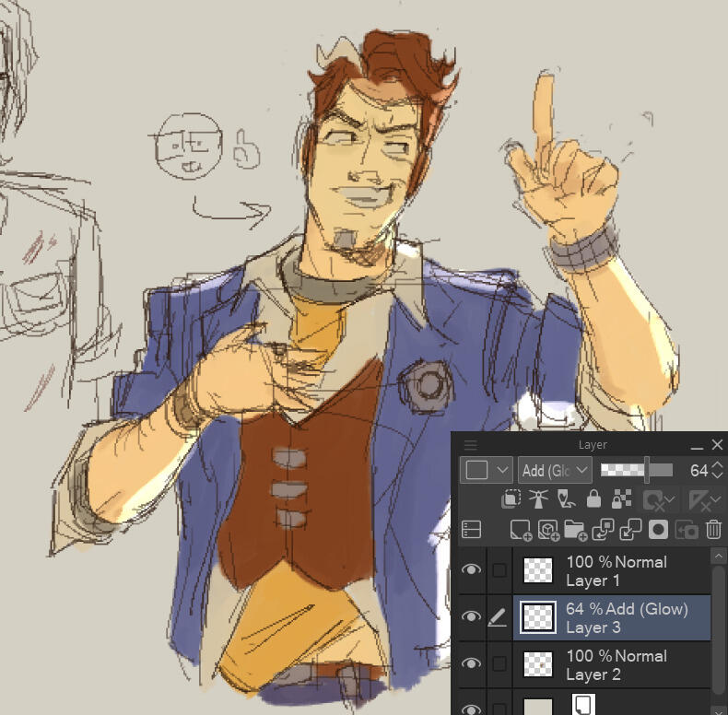728x715 pixels.
Task: Open the Layer panel hamburger menu
Action: tap(471, 445)
